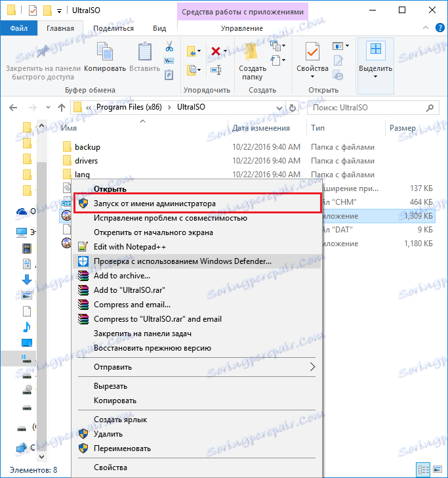
Task: Choose Удалить in context menu
Action: point(196,434)
